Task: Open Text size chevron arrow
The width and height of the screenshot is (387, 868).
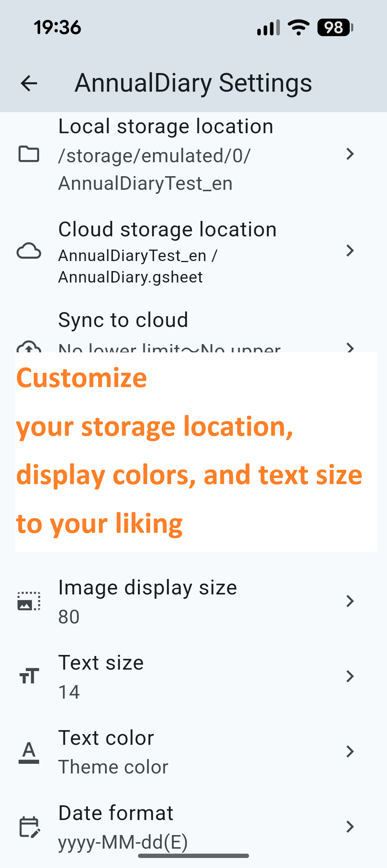Action: (350, 676)
